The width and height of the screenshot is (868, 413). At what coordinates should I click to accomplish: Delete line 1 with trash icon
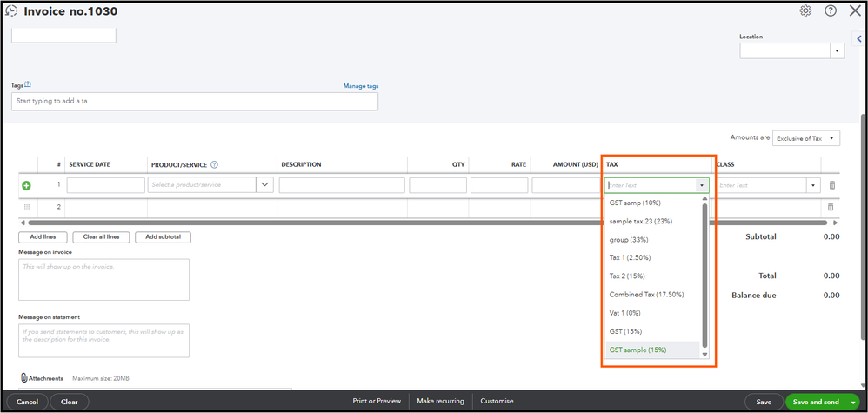point(831,185)
